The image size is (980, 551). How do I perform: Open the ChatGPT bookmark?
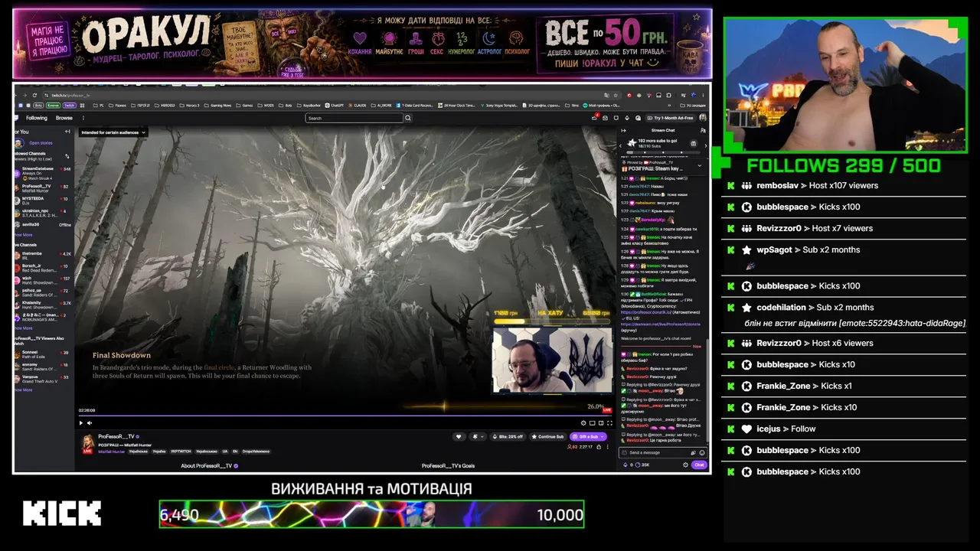(x=334, y=105)
